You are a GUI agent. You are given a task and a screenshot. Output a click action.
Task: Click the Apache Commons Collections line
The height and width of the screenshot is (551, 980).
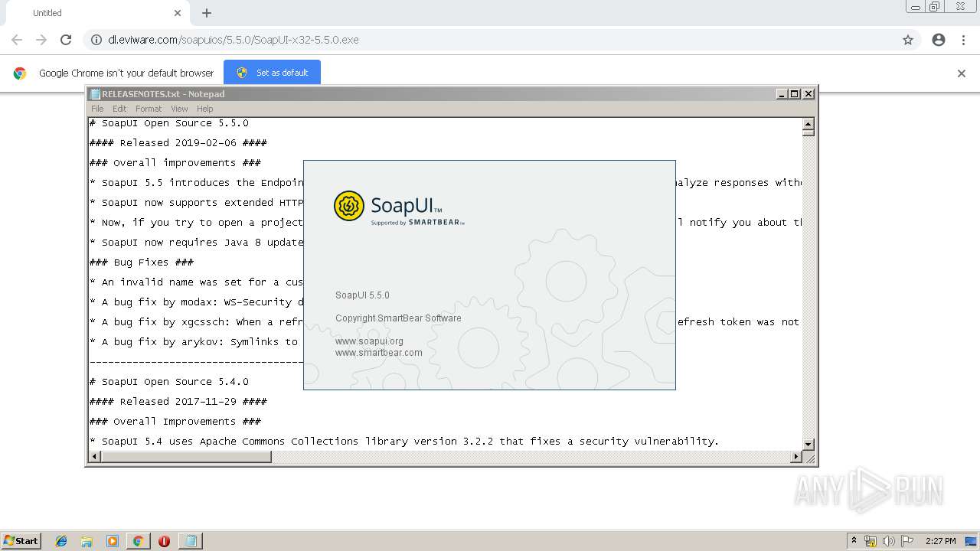pos(404,442)
